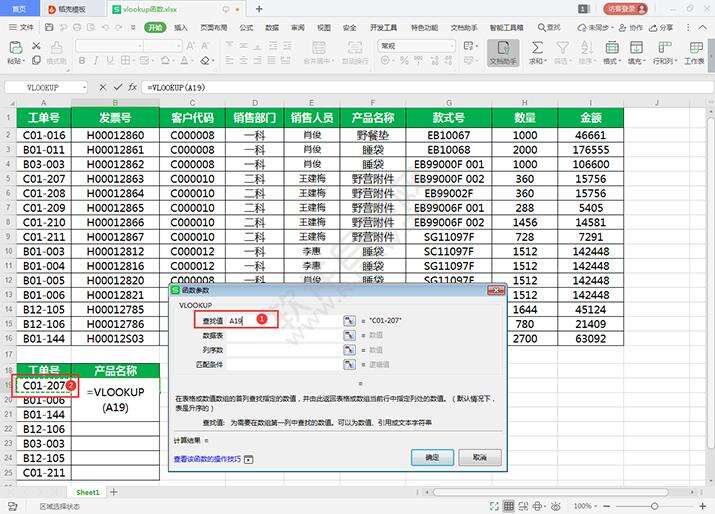Viewport: 715px width, 514px height.
Task: Switch to the 公式 ribbon tab
Action: [x=245, y=28]
